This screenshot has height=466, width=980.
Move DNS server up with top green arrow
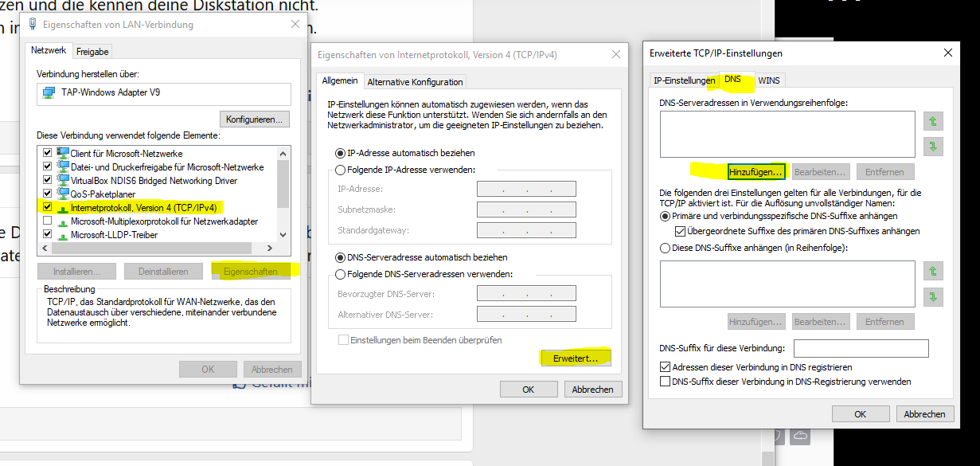[933, 121]
